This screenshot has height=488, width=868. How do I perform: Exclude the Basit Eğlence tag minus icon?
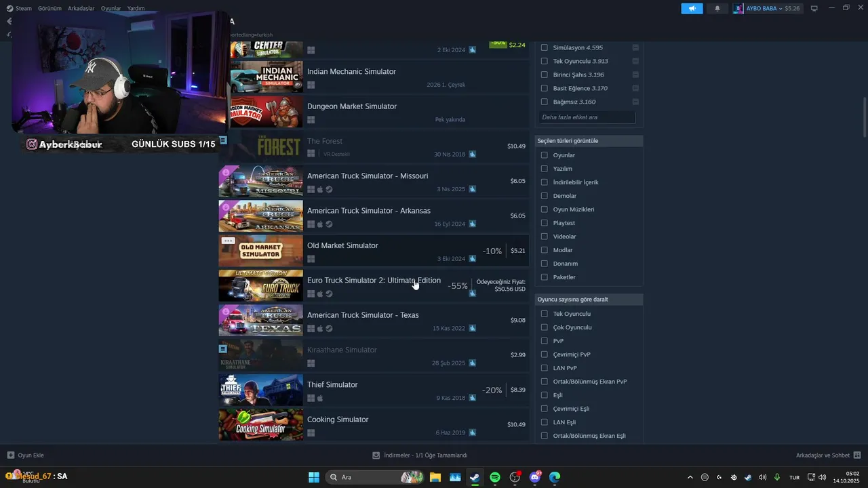[635, 88]
